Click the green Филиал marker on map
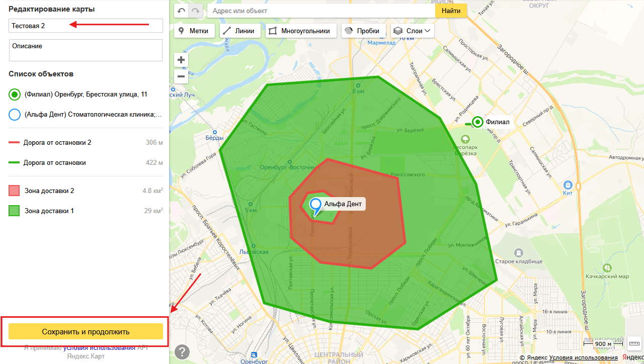Image resolution: width=644 pixels, height=364 pixels. point(477,122)
